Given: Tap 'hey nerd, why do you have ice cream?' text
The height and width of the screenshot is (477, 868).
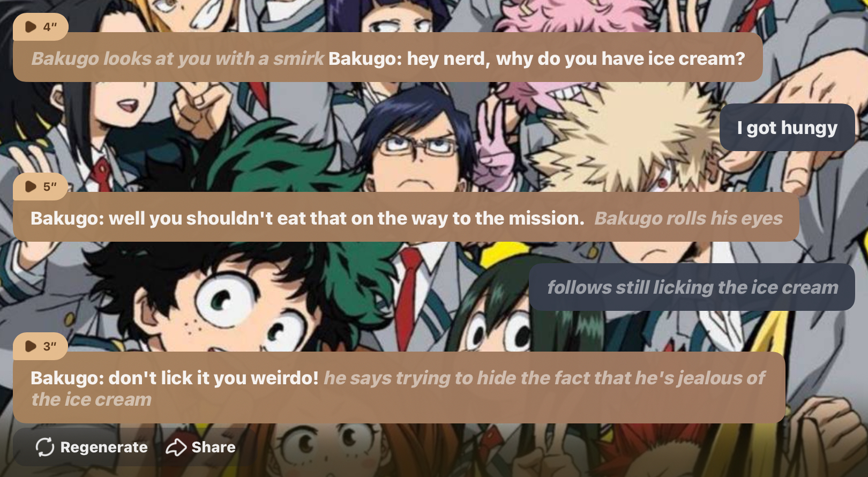Looking at the screenshot, I should tap(576, 58).
